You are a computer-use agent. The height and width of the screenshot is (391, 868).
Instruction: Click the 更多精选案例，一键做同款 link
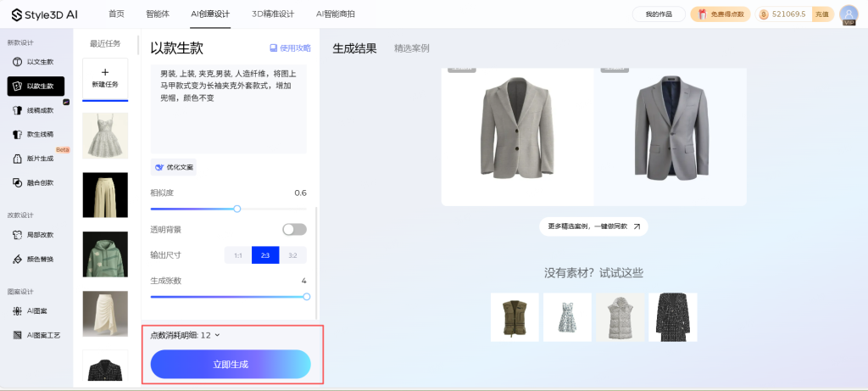pyautogui.click(x=593, y=226)
